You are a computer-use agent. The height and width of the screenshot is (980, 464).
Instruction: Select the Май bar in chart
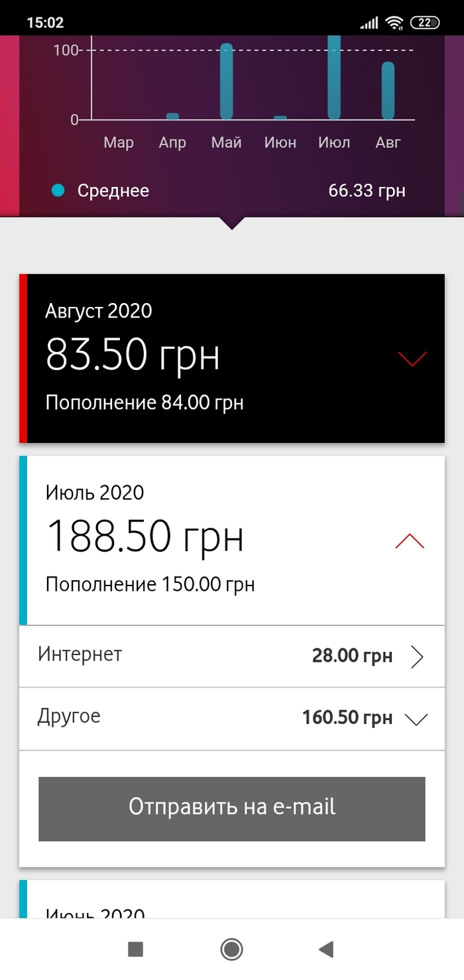pos(227,81)
